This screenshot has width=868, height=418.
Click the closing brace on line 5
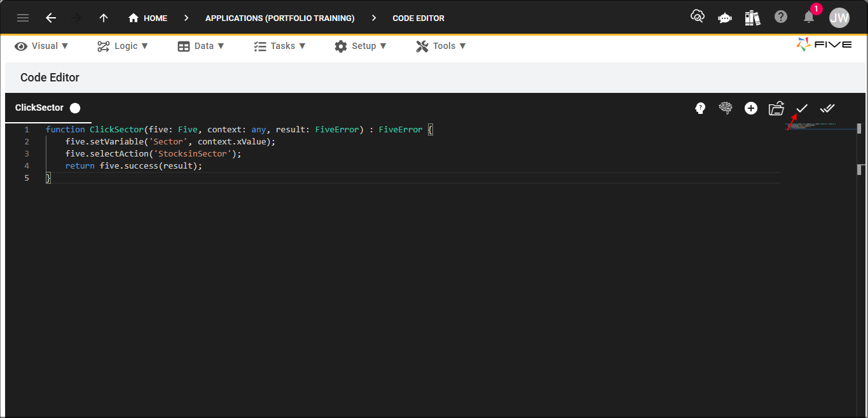[48, 178]
